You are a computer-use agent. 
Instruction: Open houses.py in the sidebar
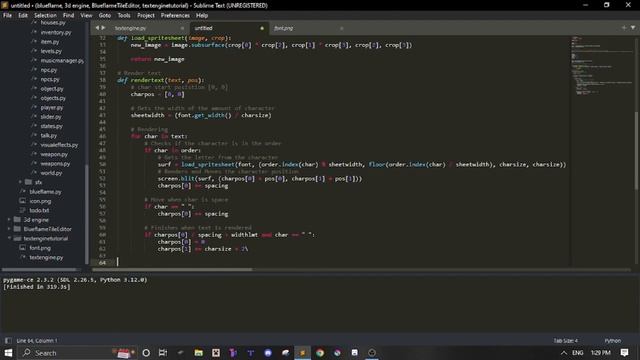53,23
